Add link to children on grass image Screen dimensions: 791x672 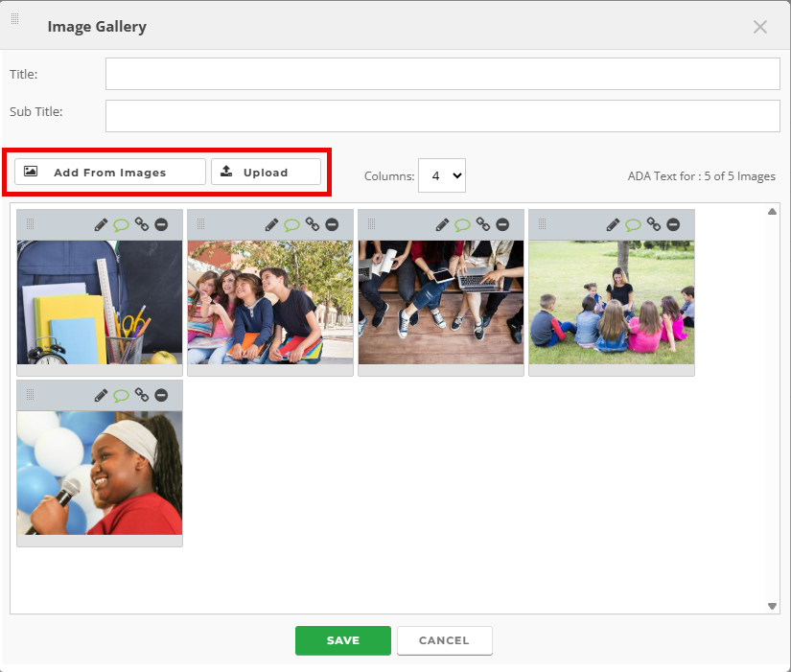(x=653, y=224)
